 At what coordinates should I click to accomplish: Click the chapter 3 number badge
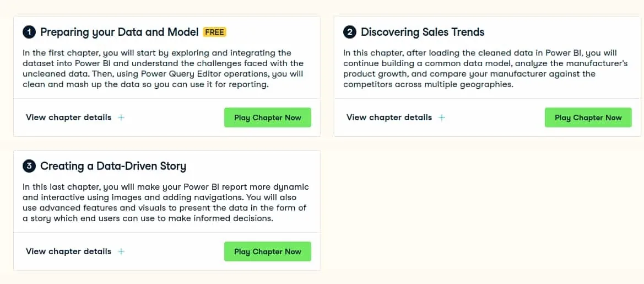pos(29,166)
